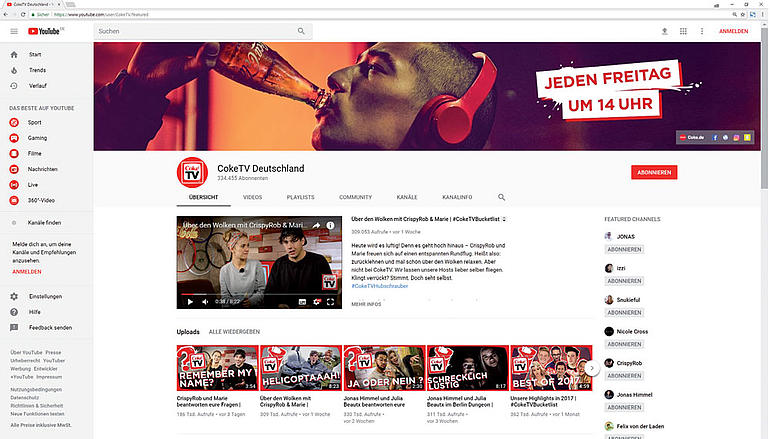Open Live in sidebar
The image size is (770, 439).
pos(32,185)
